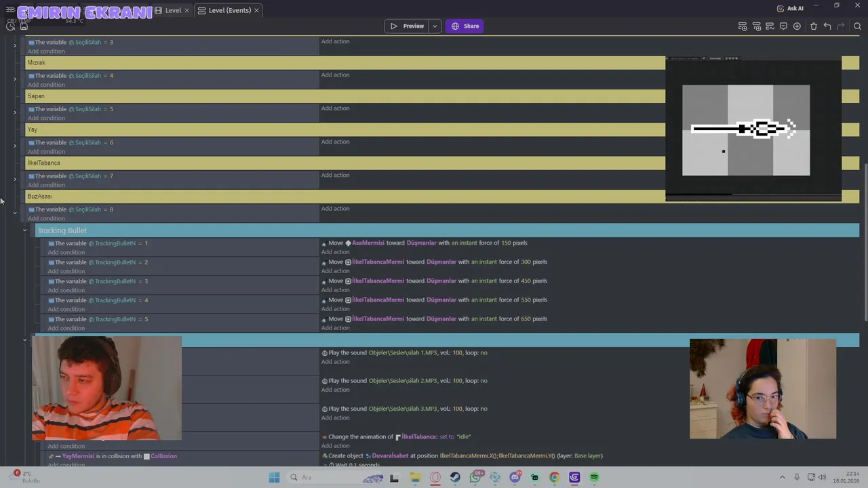Click the purple Share button
Viewport: 868px width, 488px height.
465,26
